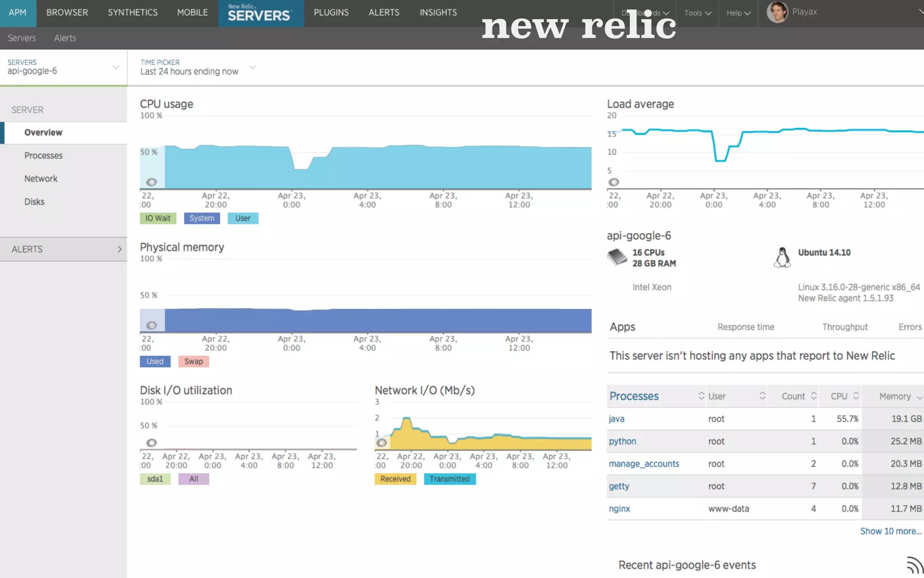
Task: Open the Help dropdown menu
Action: click(x=738, y=13)
